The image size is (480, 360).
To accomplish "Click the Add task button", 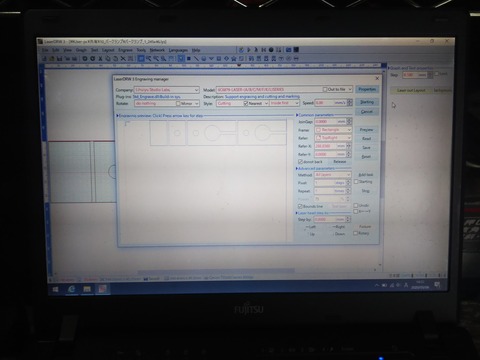I will (366, 175).
